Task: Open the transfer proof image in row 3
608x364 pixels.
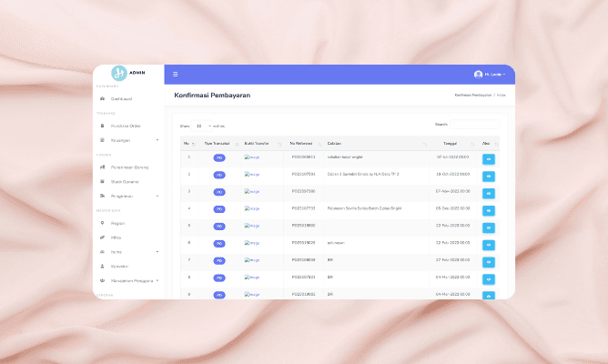Action: [252, 191]
